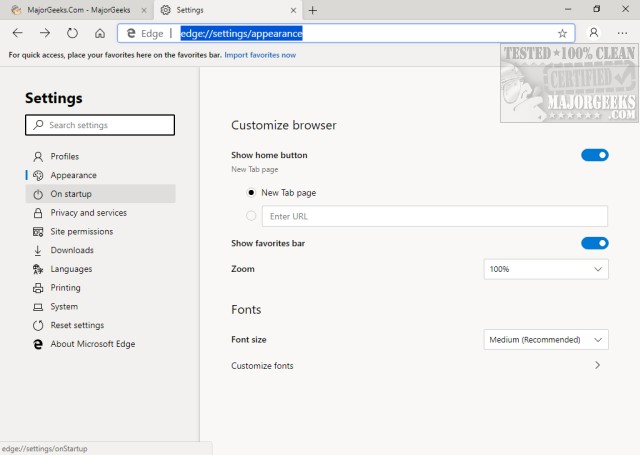The image size is (640, 455).
Task: Reload the page with the refresh icon
Action: click(72, 33)
